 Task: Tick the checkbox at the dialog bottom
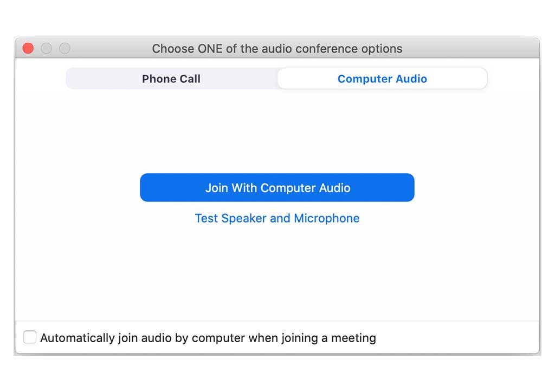[x=30, y=338]
